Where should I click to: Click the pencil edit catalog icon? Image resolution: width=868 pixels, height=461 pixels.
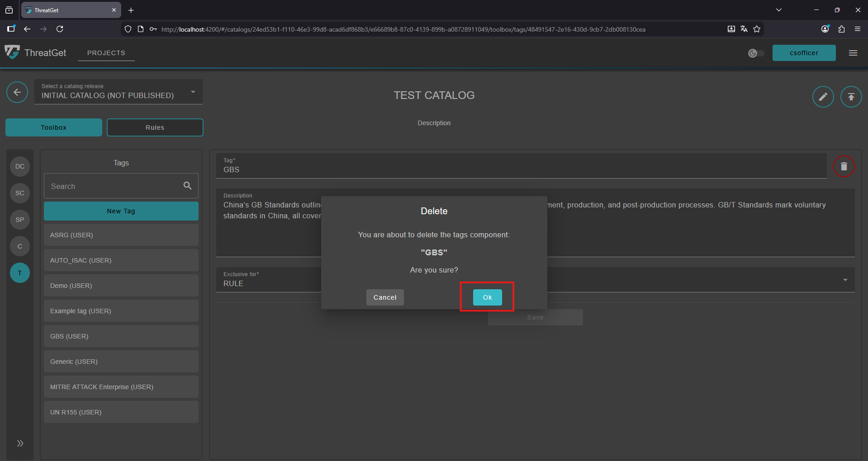coord(823,97)
